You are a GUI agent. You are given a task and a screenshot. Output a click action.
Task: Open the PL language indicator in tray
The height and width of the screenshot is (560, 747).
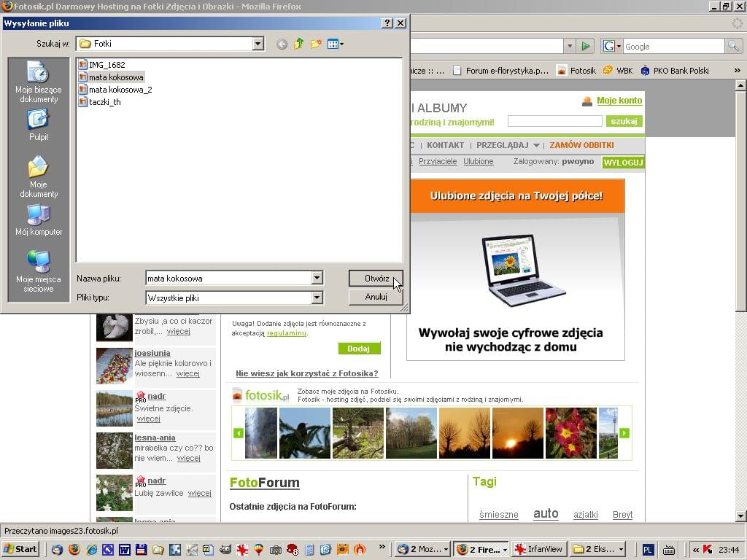tap(648, 550)
